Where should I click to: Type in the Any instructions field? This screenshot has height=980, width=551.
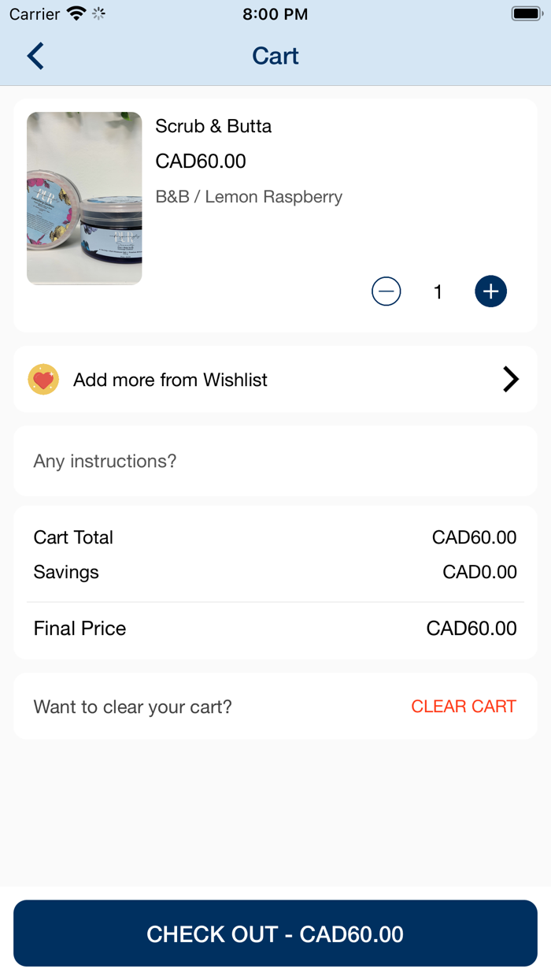point(275,461)
